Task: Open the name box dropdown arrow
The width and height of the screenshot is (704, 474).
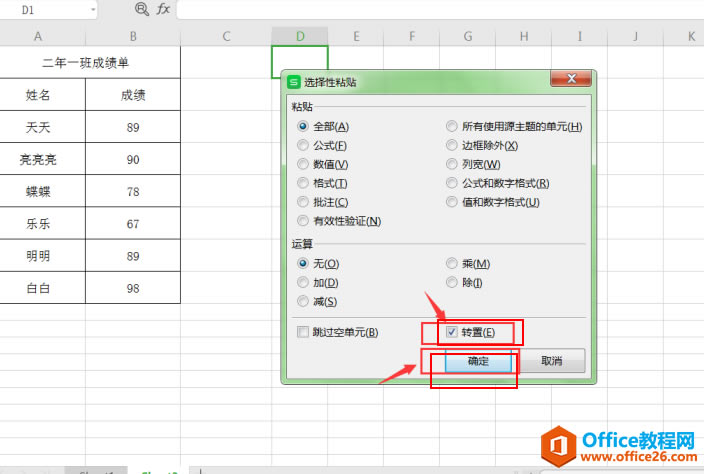Action: tap(92, 9)
